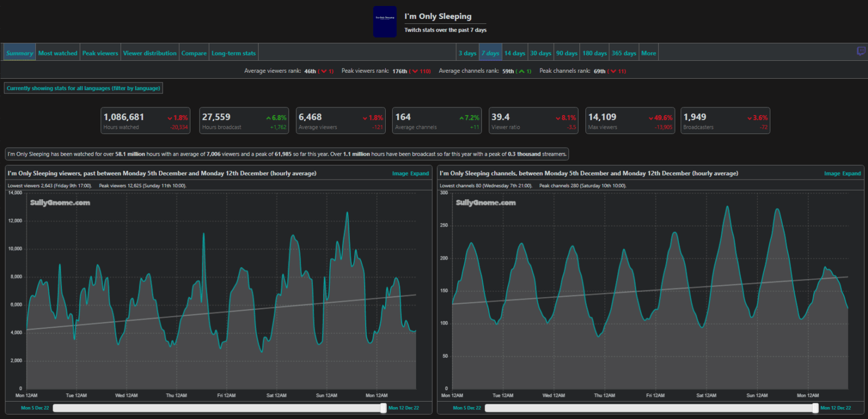
Task: Click the yearly summary text with 58.1 million hours
Action: (x=287, y=154)
